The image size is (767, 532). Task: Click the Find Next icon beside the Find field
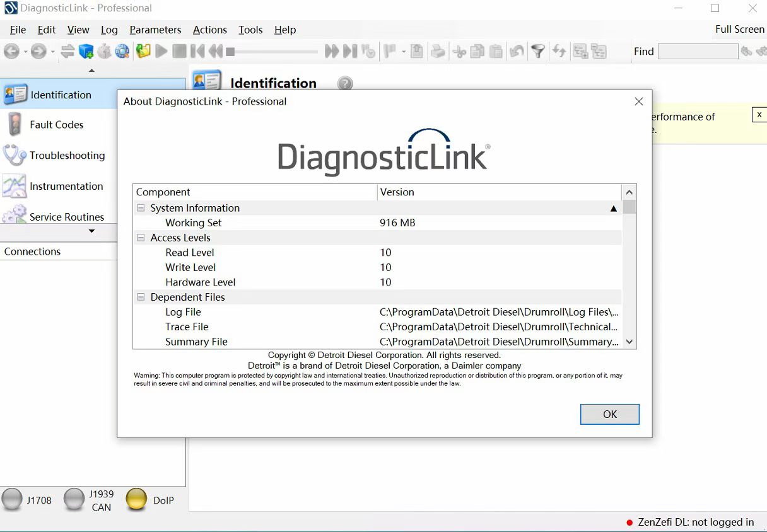point(747,52)
